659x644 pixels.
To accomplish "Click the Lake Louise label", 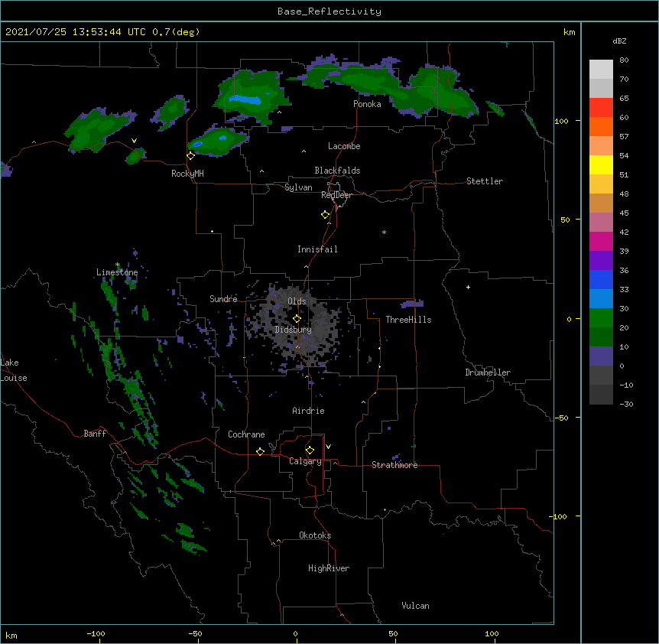I will click(x=14, y=370).
